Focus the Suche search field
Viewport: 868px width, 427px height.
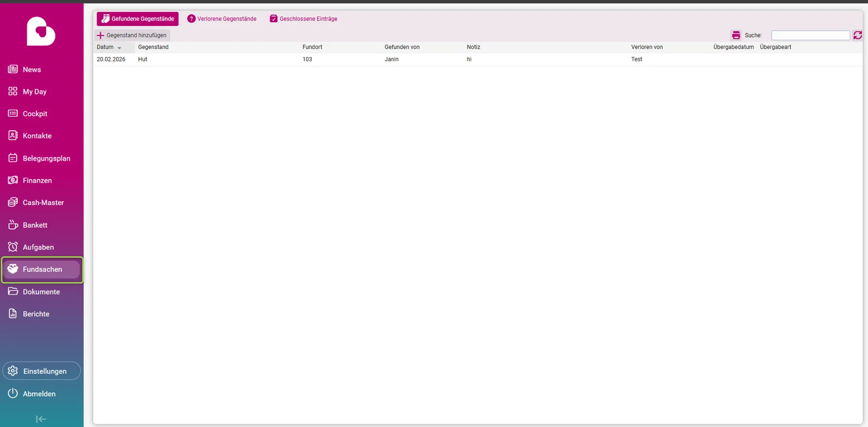(x=810, y=35)
